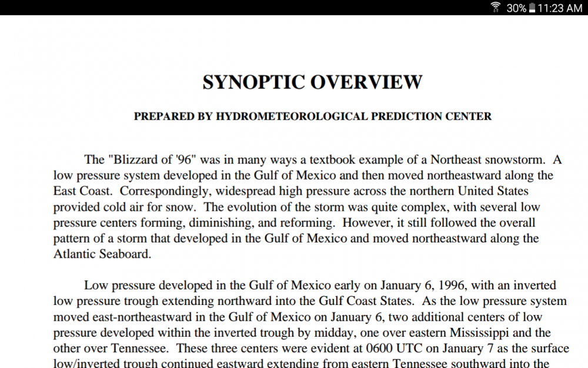The image size is (588, 368).
Task: Tap the words "other over Tennessee."
Action: point(111,349)
